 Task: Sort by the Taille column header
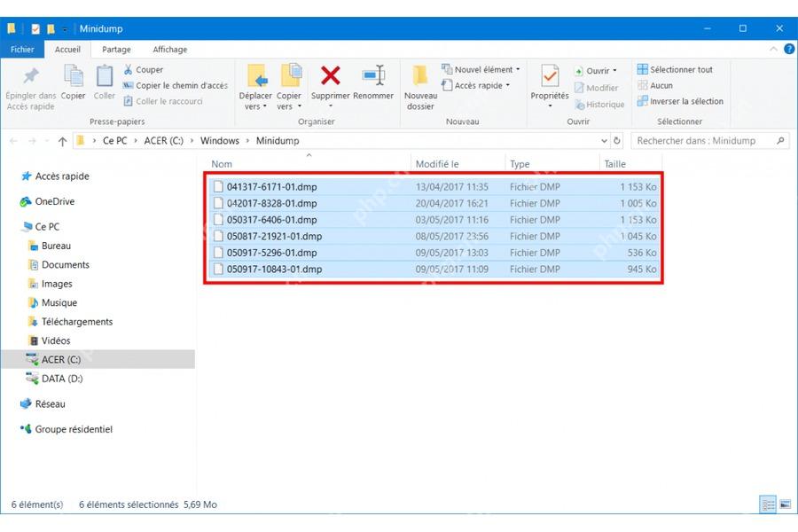(x=630, y=164)
